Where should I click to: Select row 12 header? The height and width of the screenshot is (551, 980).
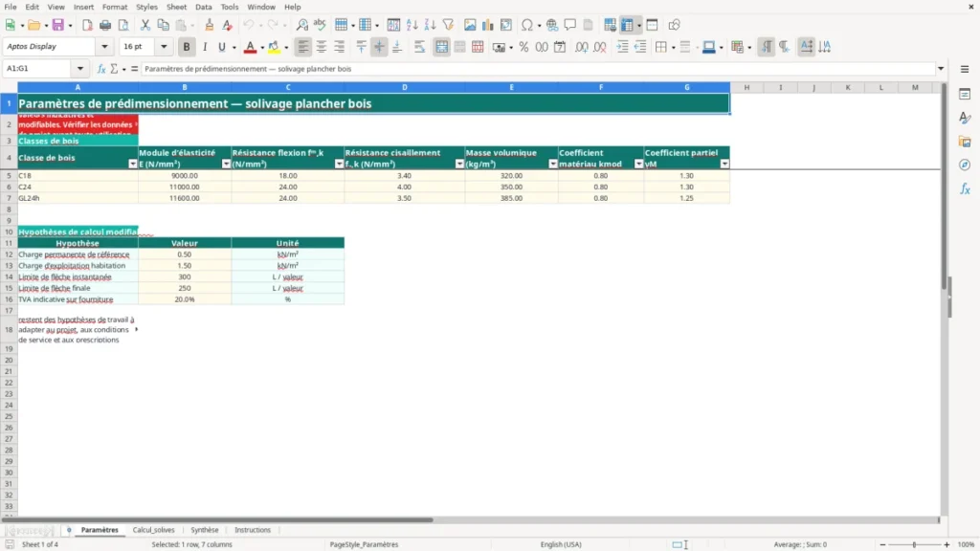[9, 254]
